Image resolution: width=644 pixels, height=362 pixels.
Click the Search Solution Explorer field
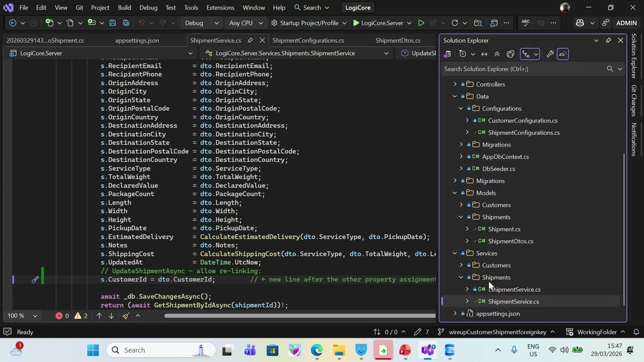coord(524,69)
